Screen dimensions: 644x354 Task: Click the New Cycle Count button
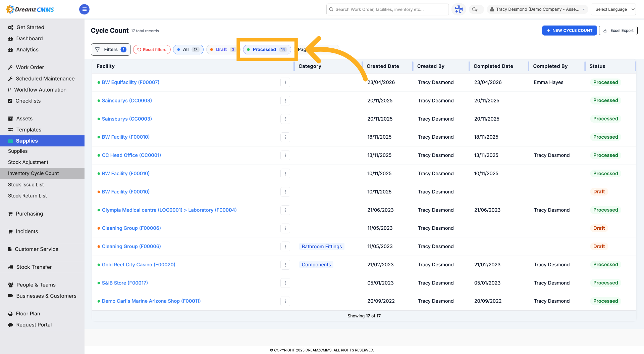(569, 31)
